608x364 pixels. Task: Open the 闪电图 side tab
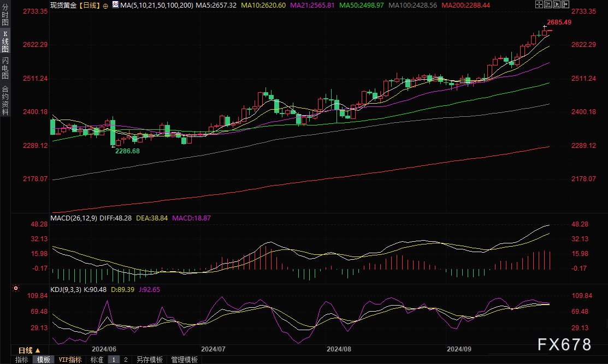pos(5,68)
